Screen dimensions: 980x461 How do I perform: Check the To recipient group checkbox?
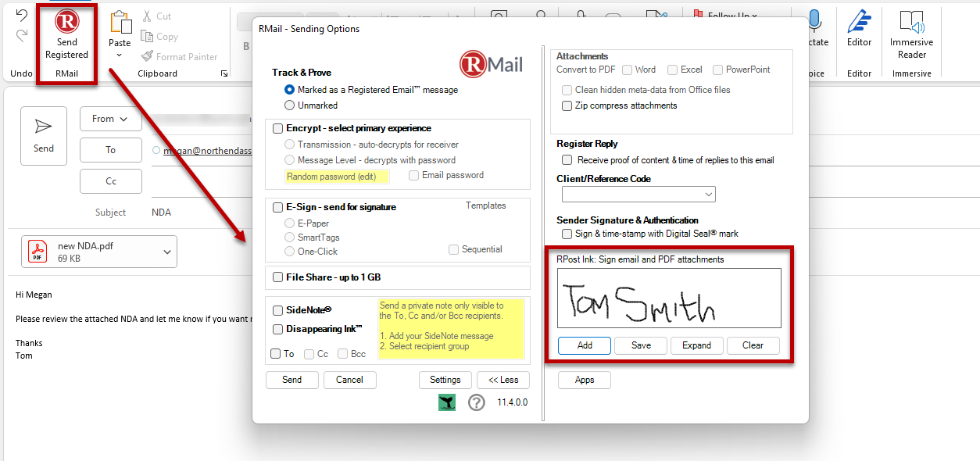coord(275,354)
